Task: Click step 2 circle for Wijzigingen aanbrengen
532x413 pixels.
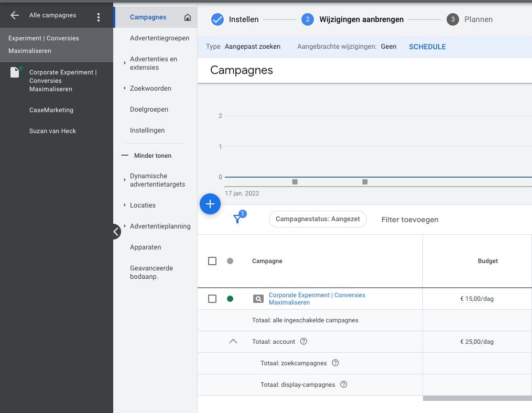Action: tap(308, 19)
